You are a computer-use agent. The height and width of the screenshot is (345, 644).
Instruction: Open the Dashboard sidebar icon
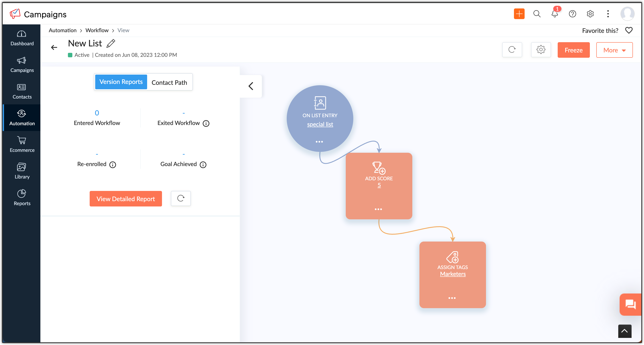coord(22,38)
